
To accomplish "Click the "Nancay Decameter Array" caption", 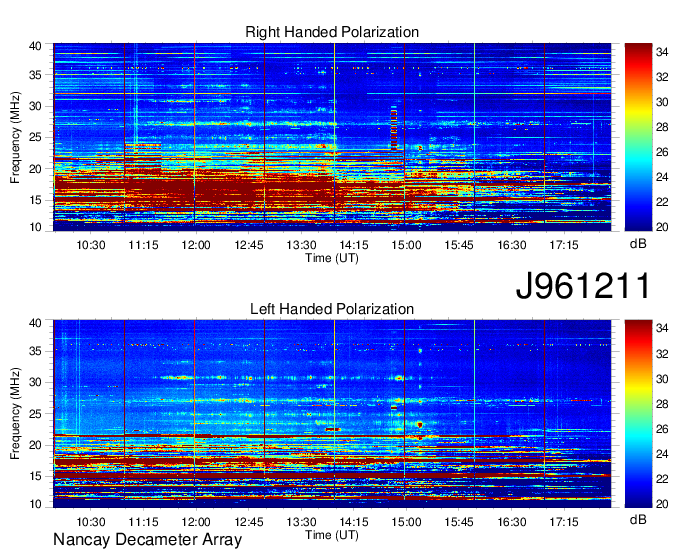I will point(147,540).
